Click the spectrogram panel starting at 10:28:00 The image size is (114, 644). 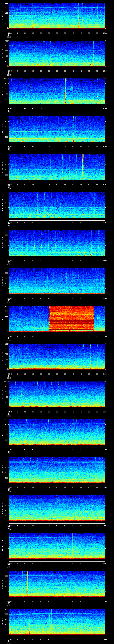tap(57, 546)
